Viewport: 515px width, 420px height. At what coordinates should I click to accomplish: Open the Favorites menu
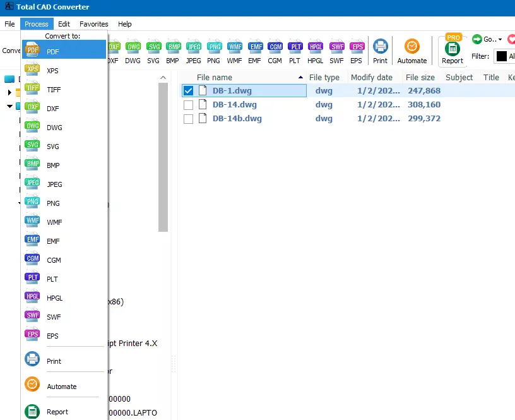[x=93, y=24]
